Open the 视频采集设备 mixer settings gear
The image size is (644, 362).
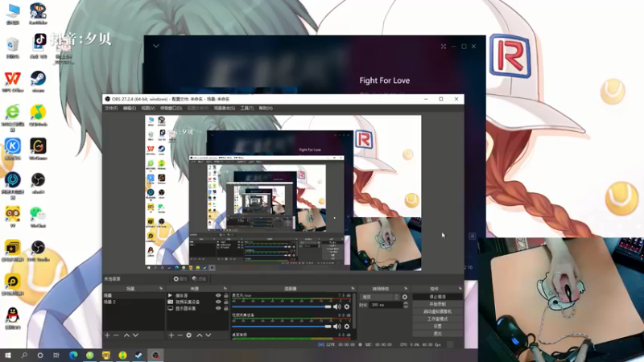point(347,327)
